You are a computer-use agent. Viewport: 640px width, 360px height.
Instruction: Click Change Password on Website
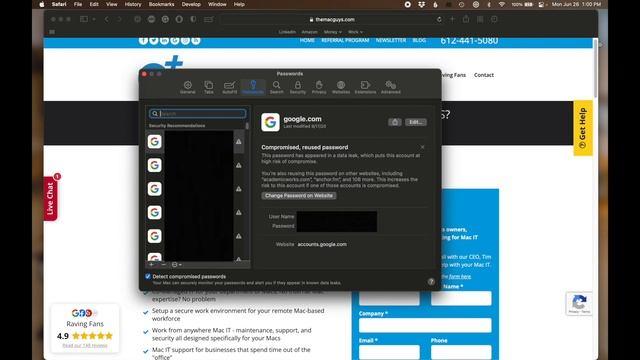tap(299, 196)
